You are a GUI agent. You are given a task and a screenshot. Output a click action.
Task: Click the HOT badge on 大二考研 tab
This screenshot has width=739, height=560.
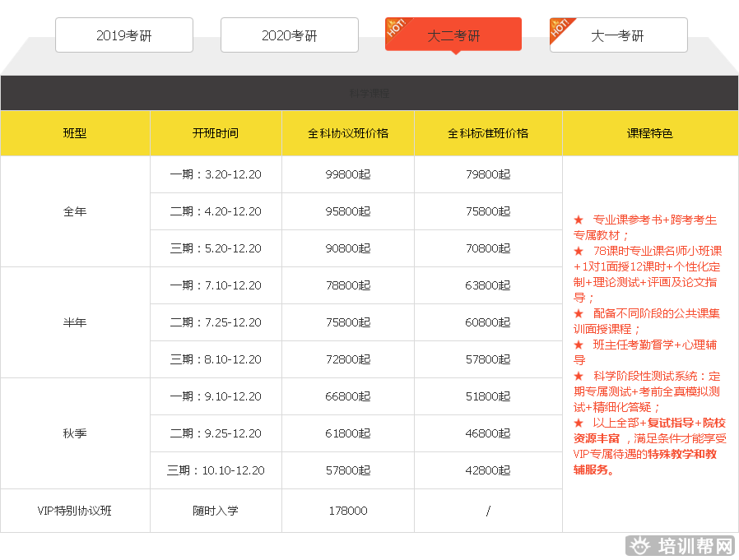tap(397, 29)
